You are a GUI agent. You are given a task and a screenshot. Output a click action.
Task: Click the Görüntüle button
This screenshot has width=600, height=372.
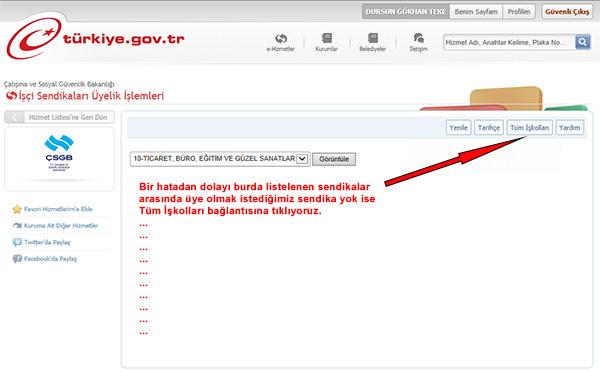point(334,159)
